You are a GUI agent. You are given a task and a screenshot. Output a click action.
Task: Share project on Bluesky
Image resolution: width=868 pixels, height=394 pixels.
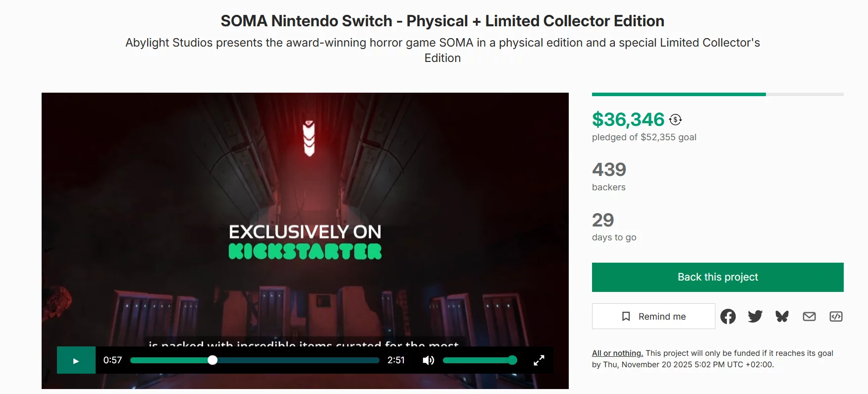(x=782, y=316)
